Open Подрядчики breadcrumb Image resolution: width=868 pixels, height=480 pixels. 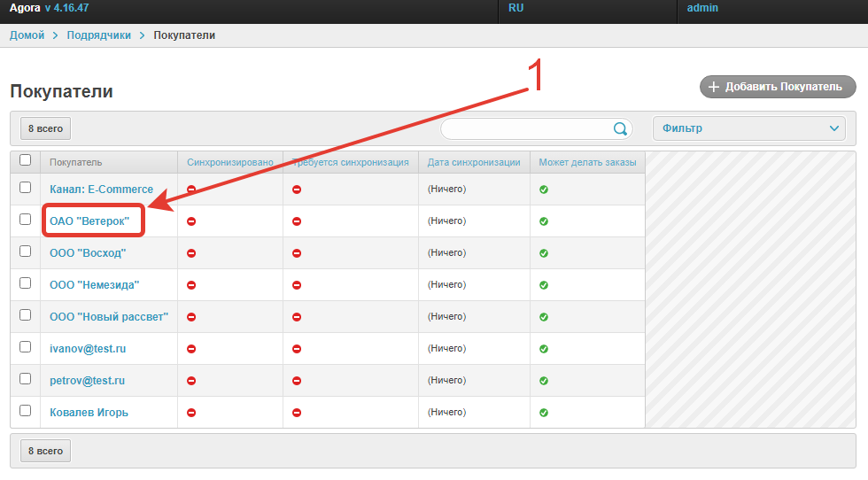pyautogui.click(x=98, y=35)
